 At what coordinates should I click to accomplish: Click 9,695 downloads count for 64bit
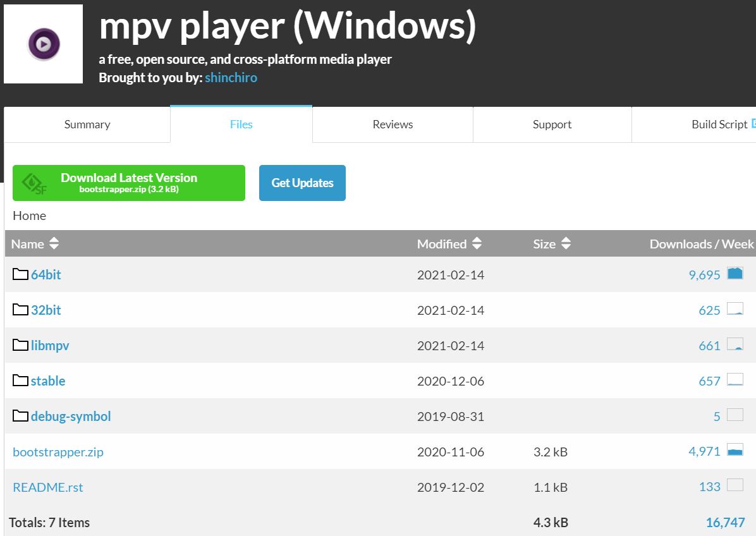coord(704,275)
